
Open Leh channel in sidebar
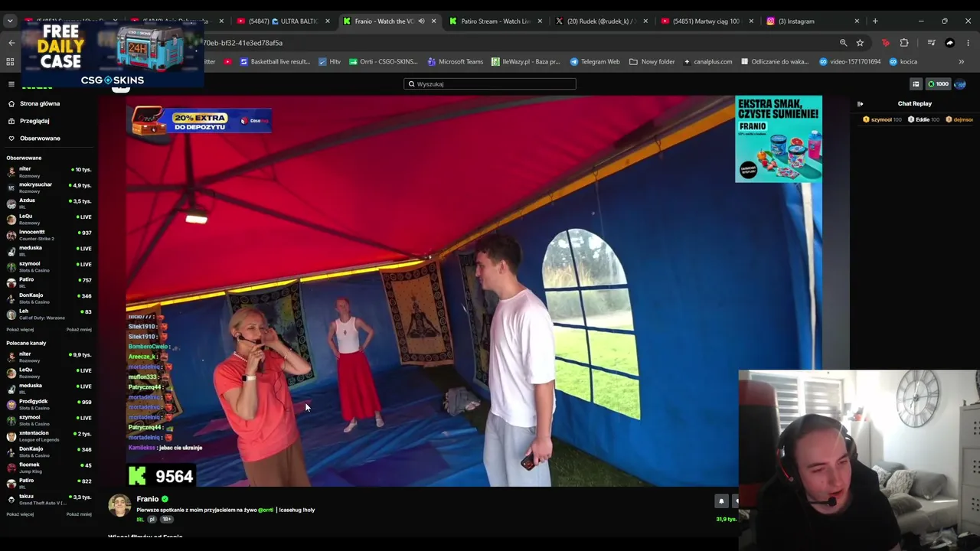[x=49, y=315]
